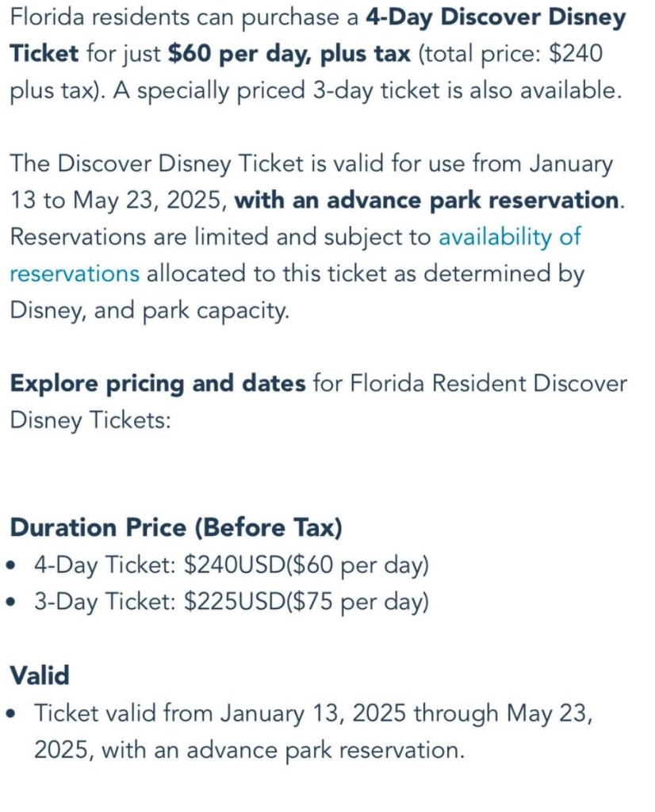Click the "Disney, and park capacity." line
The image size is (655, 812).
(x=149, y=310)
